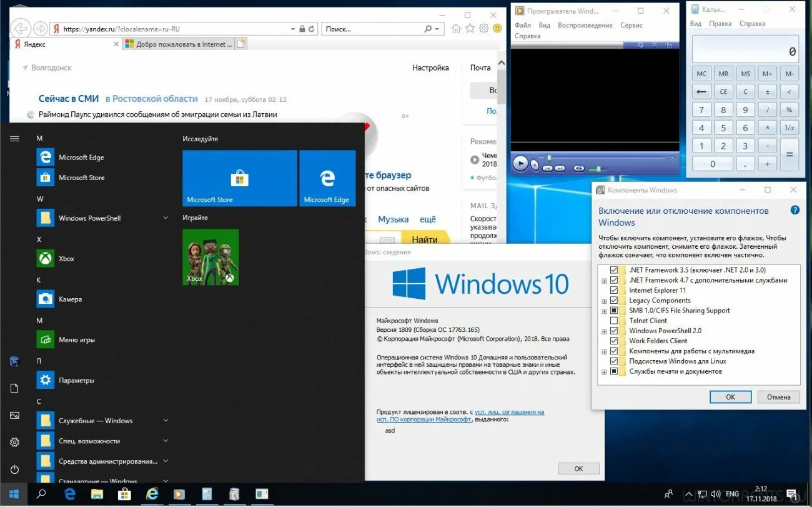Click Internet Explorer tools gear icon
The width and height of the screenshot is (812, 507).
tap(483, 29)
